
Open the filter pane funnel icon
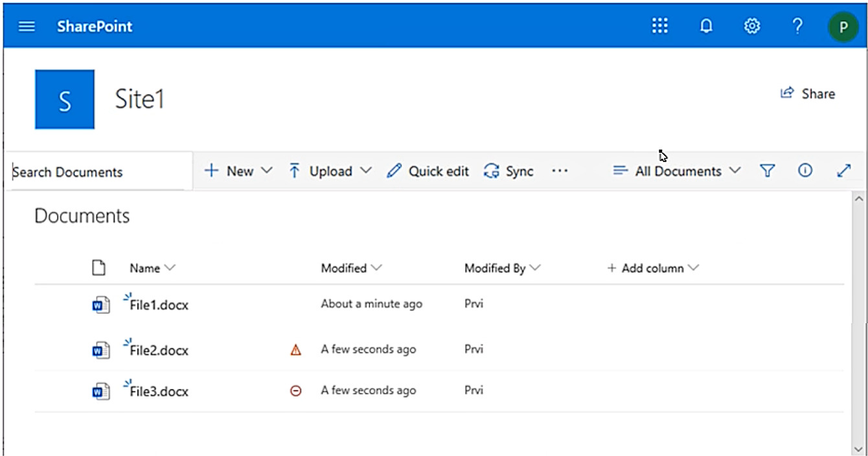click(x=768, y=171)
